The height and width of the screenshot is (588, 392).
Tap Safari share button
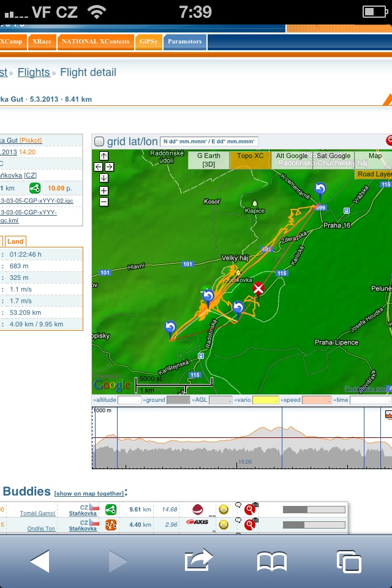pyautogui.click(x=198, y=559)
